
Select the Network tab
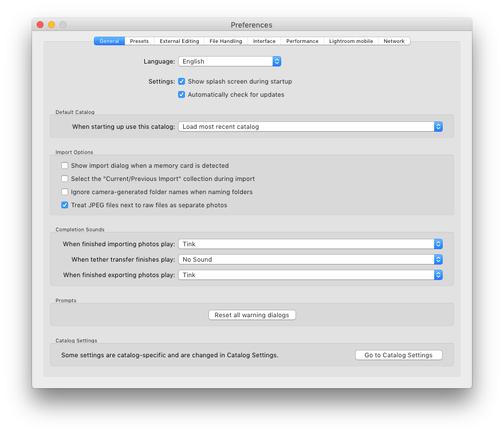coord(394,41)
